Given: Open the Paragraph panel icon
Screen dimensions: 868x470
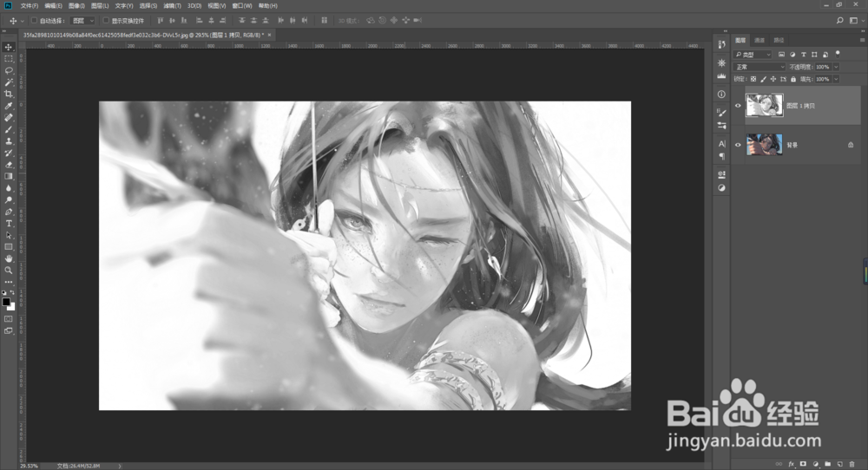Looking at the screenshot, I should click(x=721, y=156).
